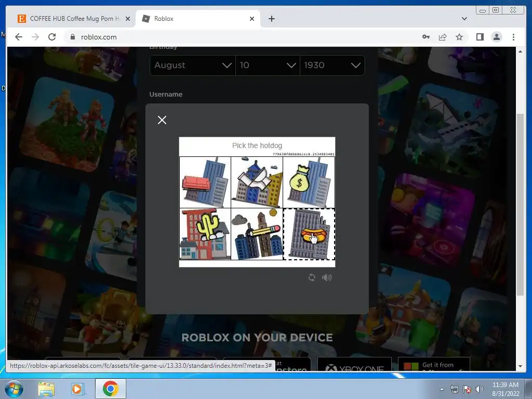The width and height of the screenshot is (532, 399).
Task: Go back to the previous page
Action: [19, 37]
